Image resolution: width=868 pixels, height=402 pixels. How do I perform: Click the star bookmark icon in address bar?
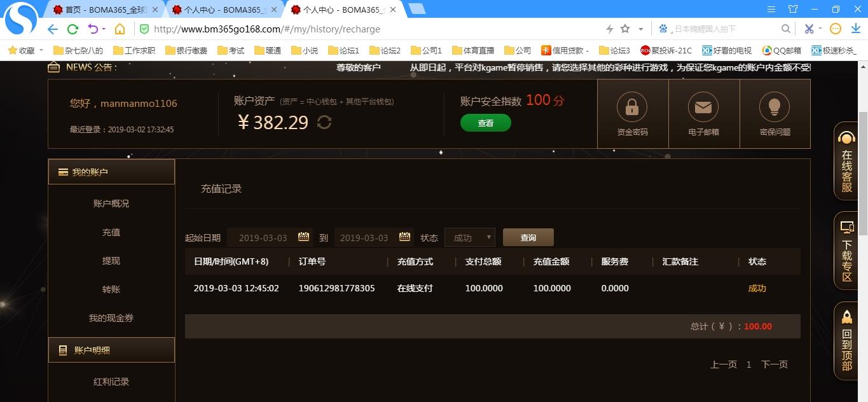[x=625, y=29]
